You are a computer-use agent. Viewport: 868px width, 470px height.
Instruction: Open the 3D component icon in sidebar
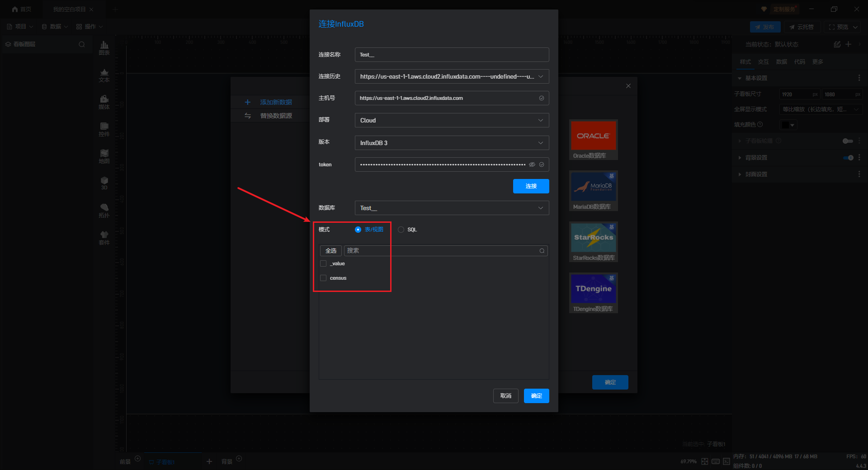[x=104, y=183]
